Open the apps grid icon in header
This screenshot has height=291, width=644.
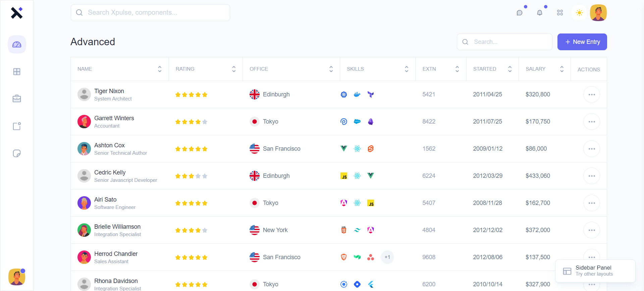560,13
